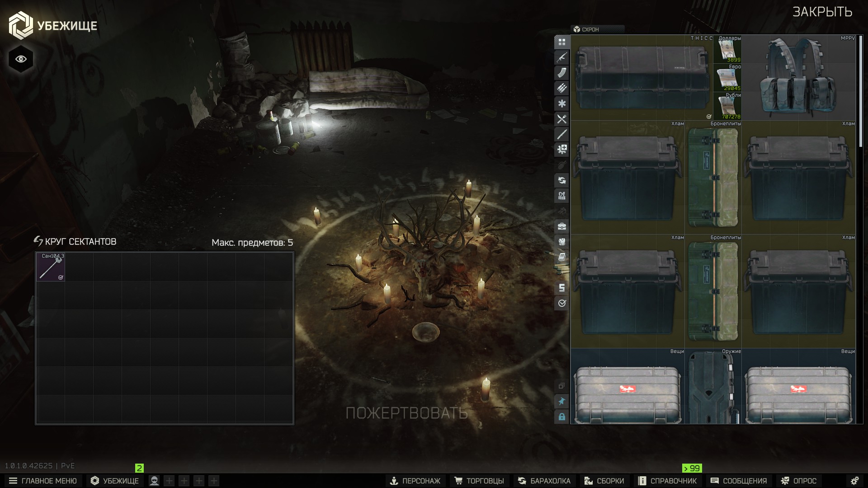Toggle the hideout eye visibility button
The image size is (868, 488).
click(x=21, y=59)
